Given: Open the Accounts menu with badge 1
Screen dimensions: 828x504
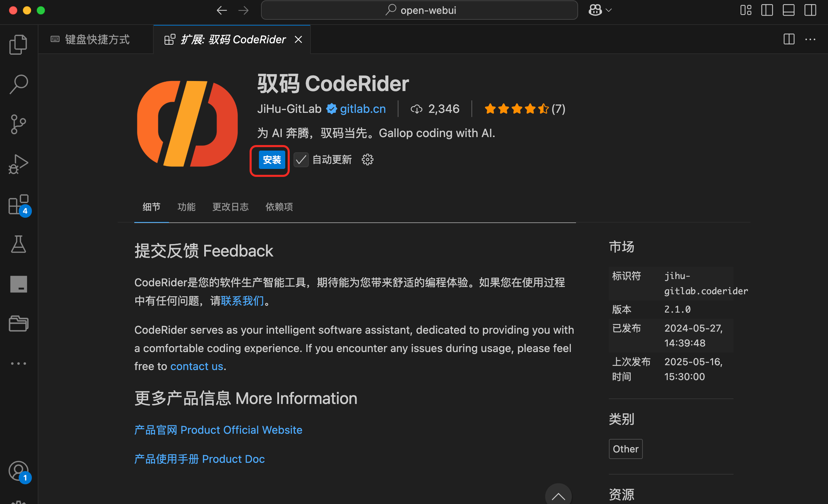Looking at the screenshot, I should click(x=19, y=471).
